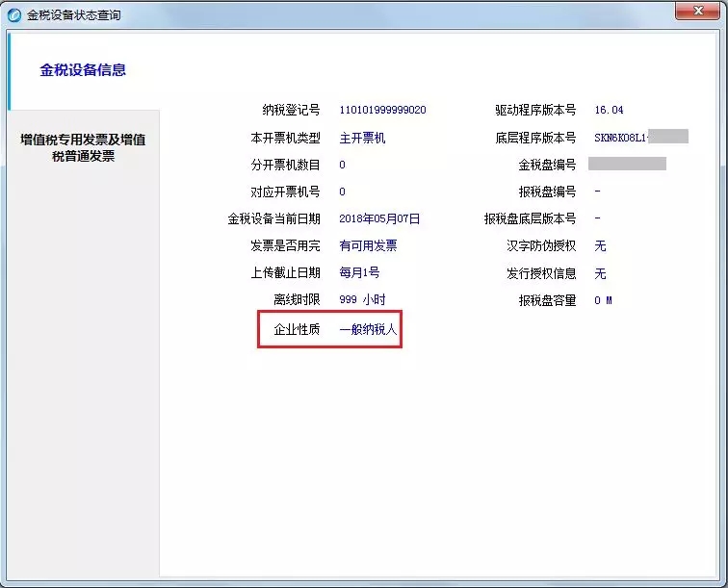728x588 pixels.
Task: Click the highlighted 一般纳税人 value
Action: (x=368, y=329)
